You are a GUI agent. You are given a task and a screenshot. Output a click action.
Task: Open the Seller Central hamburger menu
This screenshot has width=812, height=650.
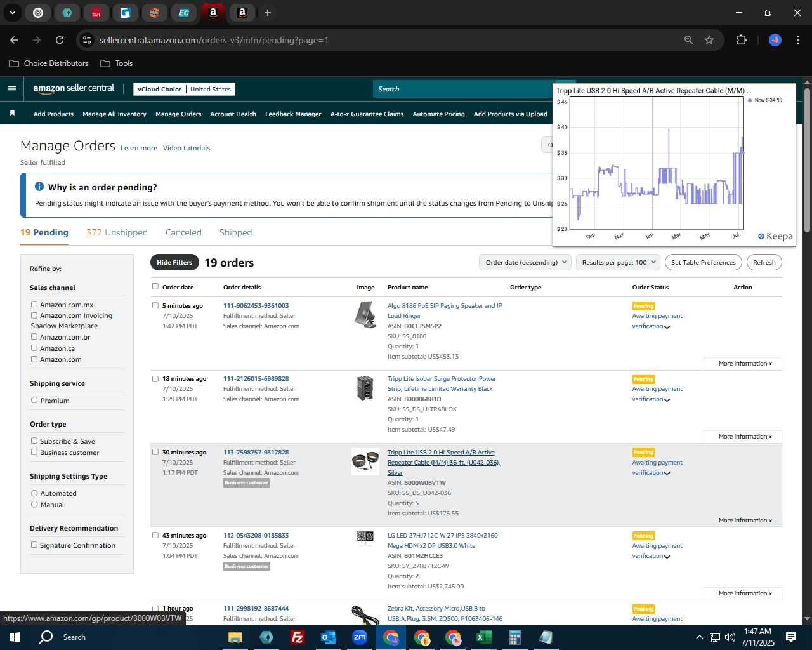coord(11,89)
